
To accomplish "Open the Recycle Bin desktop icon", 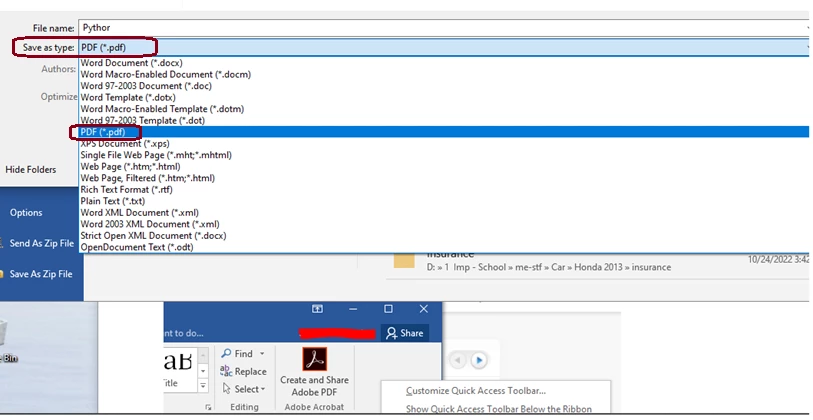I will click(x=7, y=342).
